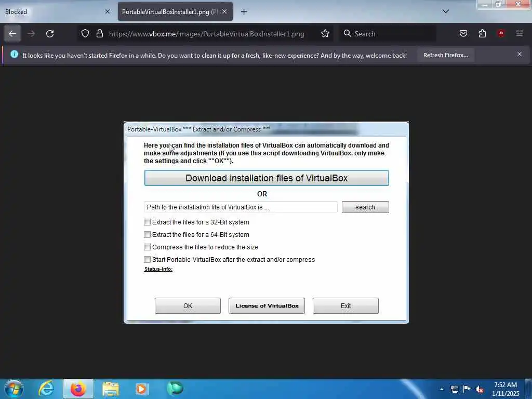Open the Save to Pocket icon
532x399 pixels.
click(463, 34)
